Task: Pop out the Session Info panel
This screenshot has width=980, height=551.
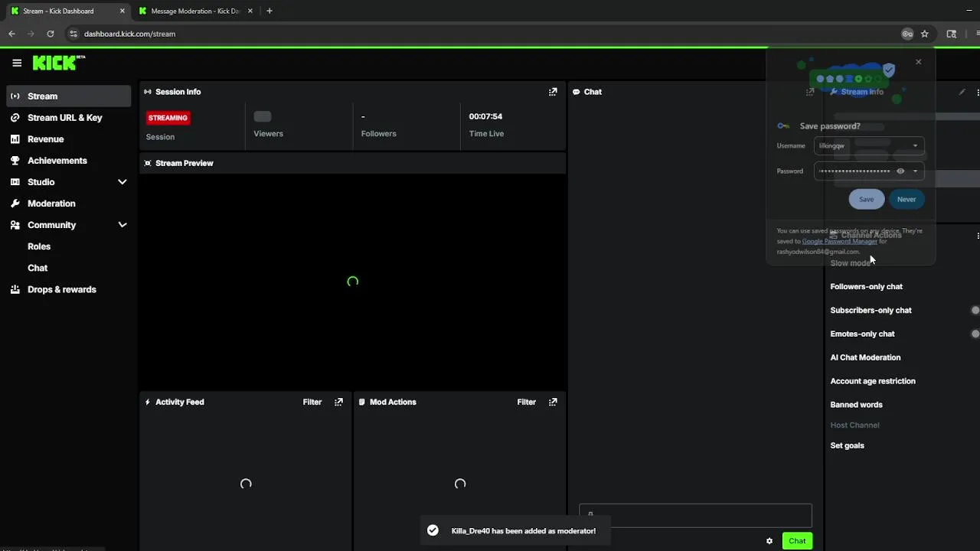Action: pyautogui.click(x=553, y=92)
